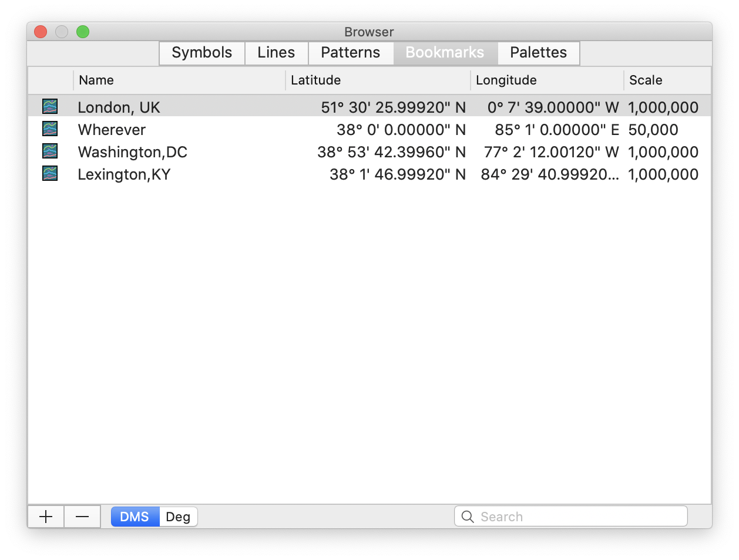Select the DMS coordinate format
Viewport: 739px width, 560px height.
[x=135, y=517]
